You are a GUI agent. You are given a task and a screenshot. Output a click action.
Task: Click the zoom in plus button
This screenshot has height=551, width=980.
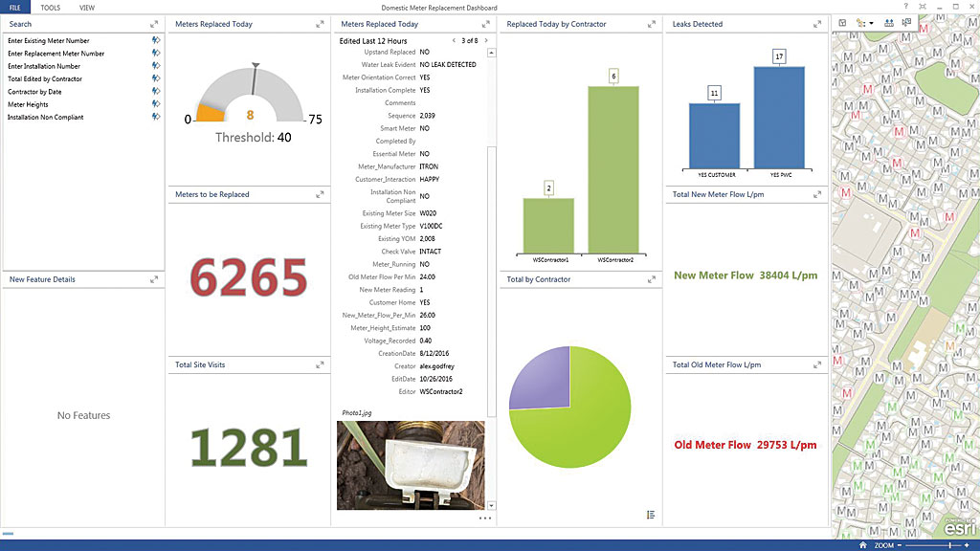[967, 545]
